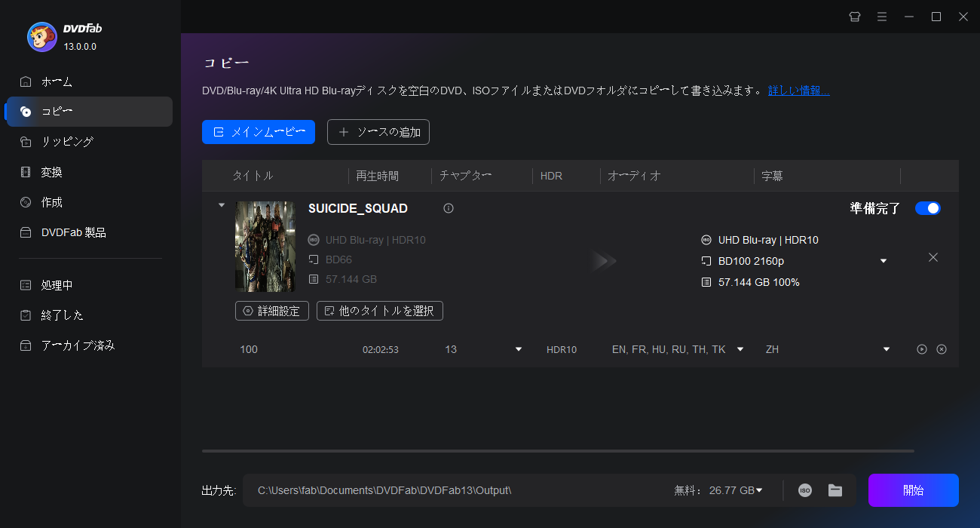Image resolution: width=980 pixels, height=528 pixels.
Task: Click the メインムービー mode button
Action: (259, 132)
